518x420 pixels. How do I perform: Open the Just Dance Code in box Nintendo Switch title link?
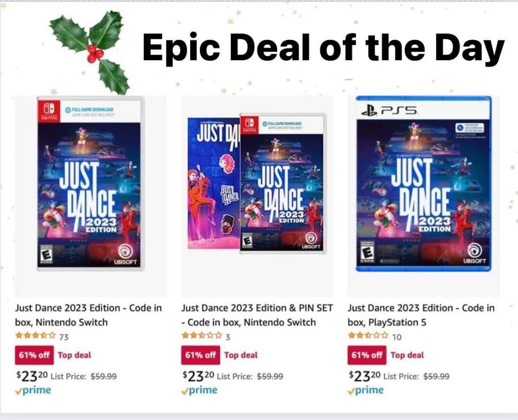(88, 315)
